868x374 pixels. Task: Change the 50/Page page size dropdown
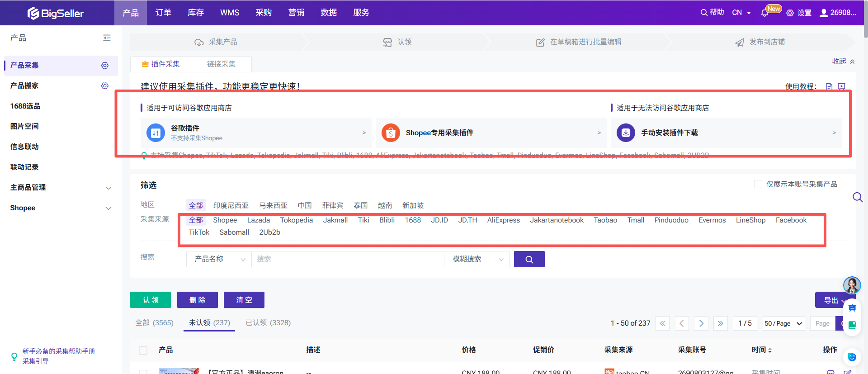(783, 323)
